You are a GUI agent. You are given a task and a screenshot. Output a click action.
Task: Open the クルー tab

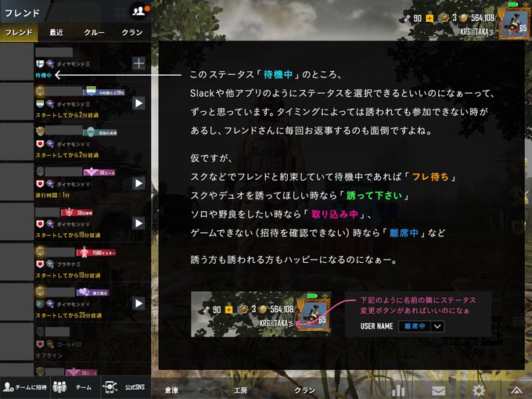[95, 33]
